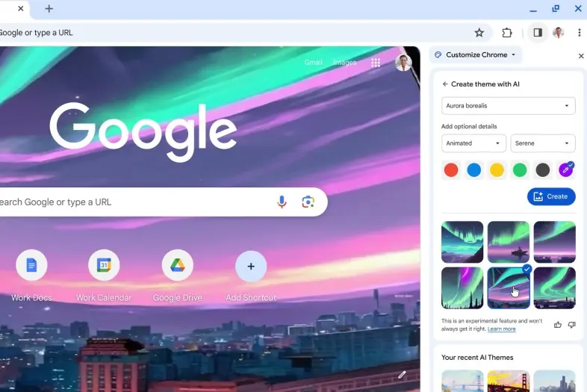Viewport: 587px width, 392px height.
Task: Open the Chrome three-dot menu
Action: (579, 33)
